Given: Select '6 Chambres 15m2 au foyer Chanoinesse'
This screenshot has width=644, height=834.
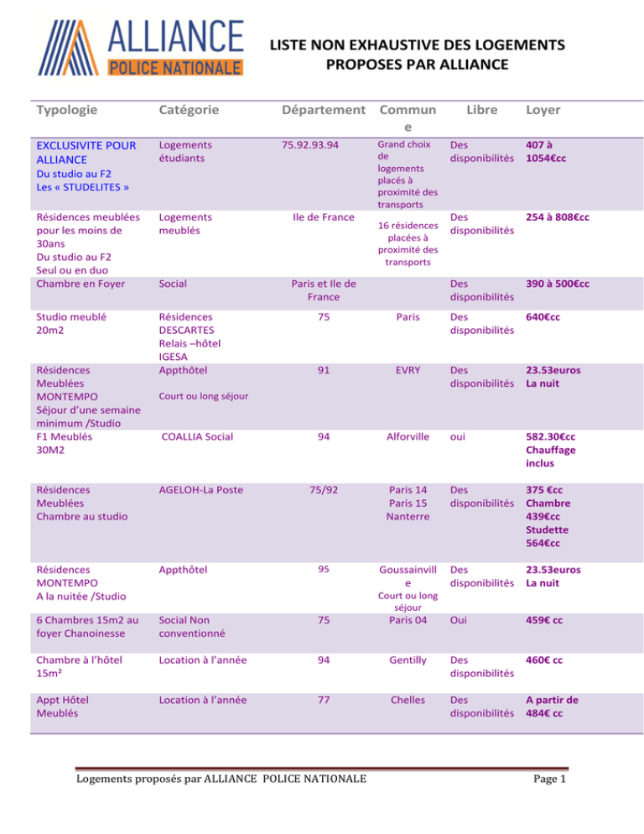Looking at the screenshot, I should [x=87, y=627].
